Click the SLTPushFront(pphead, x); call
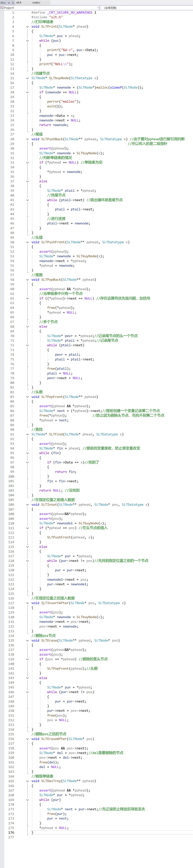Viewport: 193px width, 868px height. coord(71,537)
